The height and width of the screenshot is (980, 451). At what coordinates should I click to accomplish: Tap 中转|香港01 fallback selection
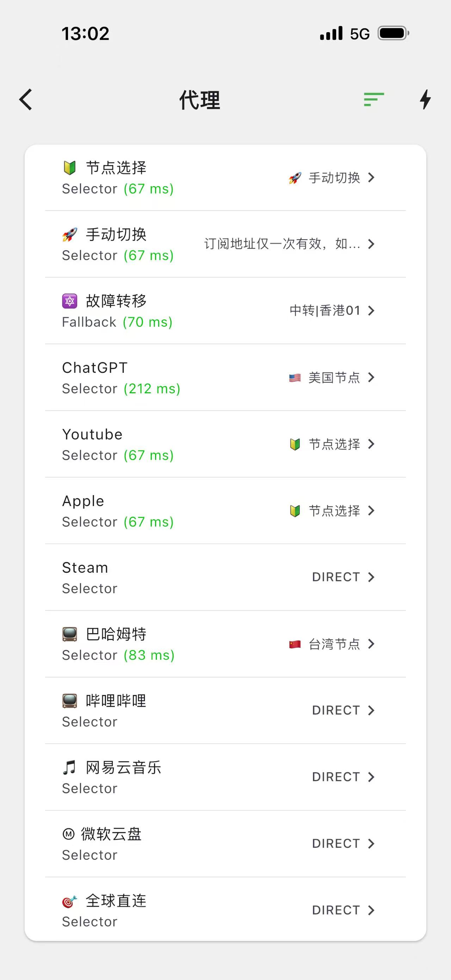click(325, 310)
